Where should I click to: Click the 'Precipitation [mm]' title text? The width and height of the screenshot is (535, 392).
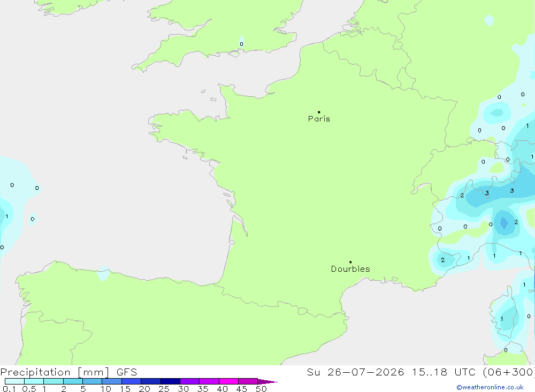click(55, 372)
